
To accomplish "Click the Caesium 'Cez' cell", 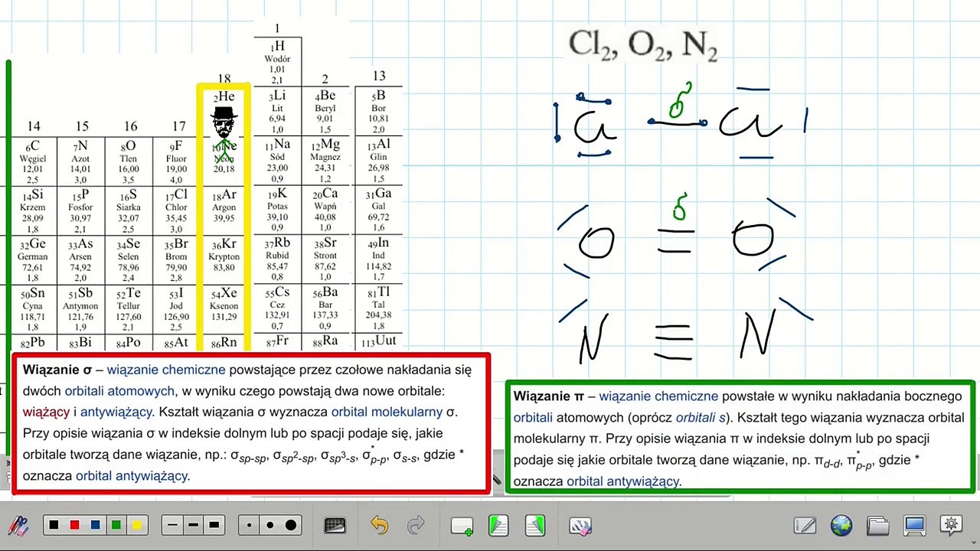I will pos(277,308).
